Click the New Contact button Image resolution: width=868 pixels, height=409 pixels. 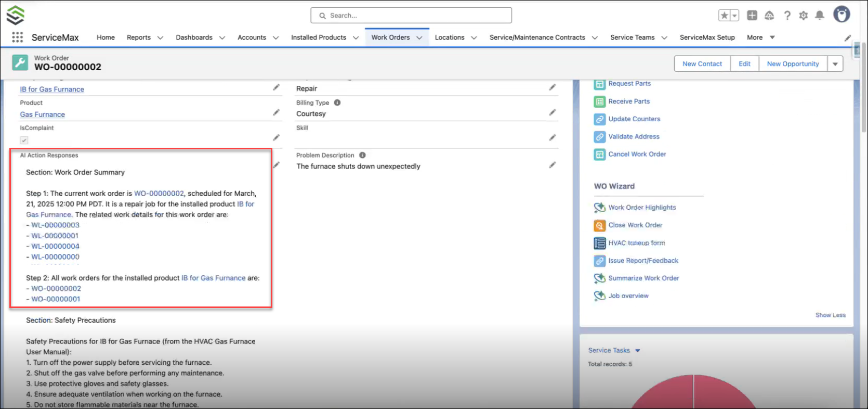click(x=702, y=64)
